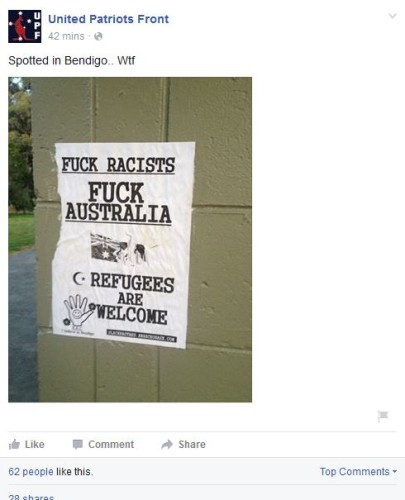View the 28 shares list
This screenshot has width=405, height=500.
(31, 497)
